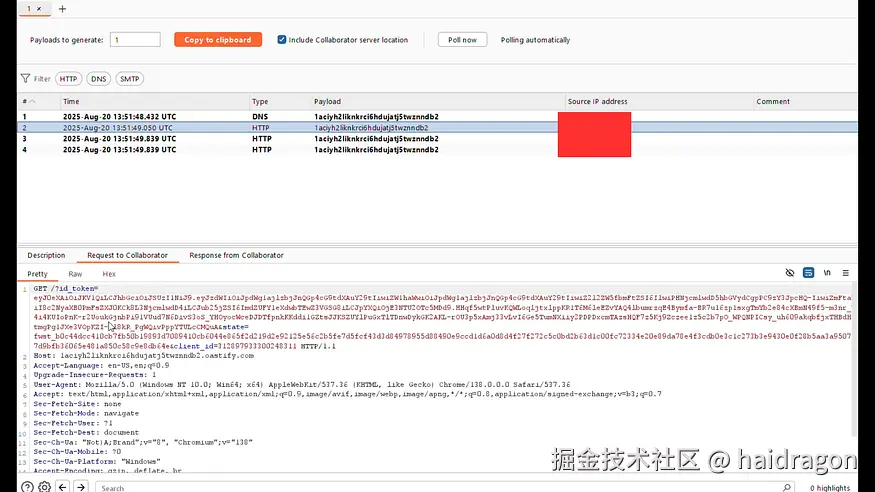
Task: Toggle Include Collaborator server location checkbox
Action: tap(282, 40)
